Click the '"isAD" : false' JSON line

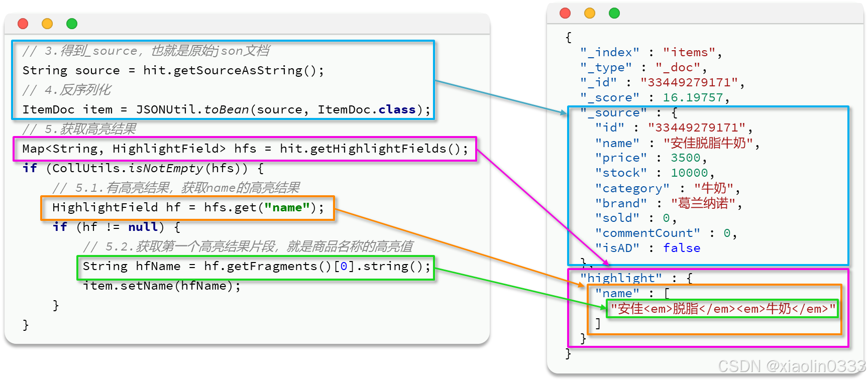647,248
